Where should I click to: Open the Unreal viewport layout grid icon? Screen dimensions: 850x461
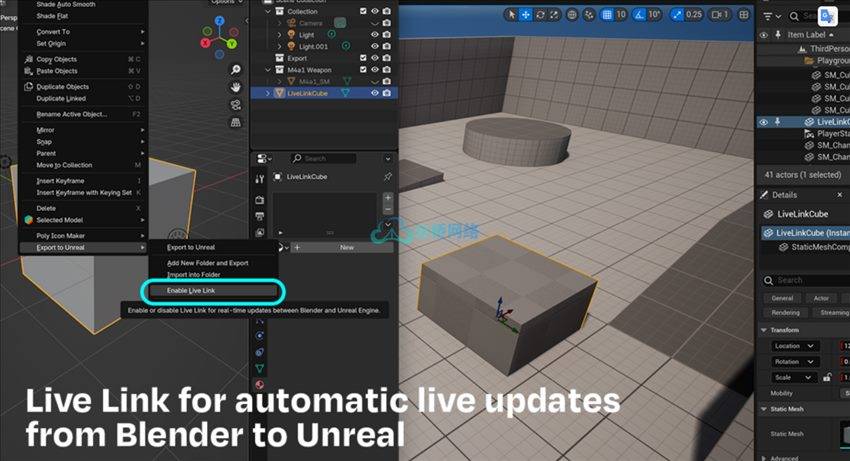744,15
